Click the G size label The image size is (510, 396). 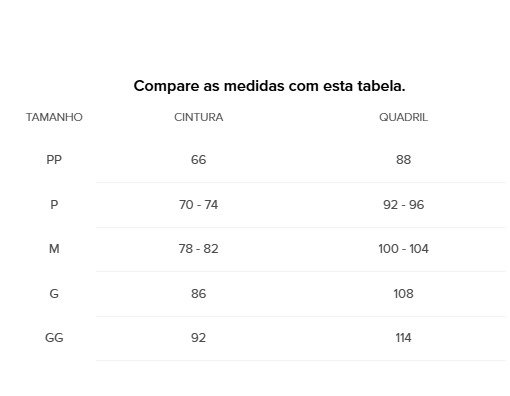[x=54, y=294]
